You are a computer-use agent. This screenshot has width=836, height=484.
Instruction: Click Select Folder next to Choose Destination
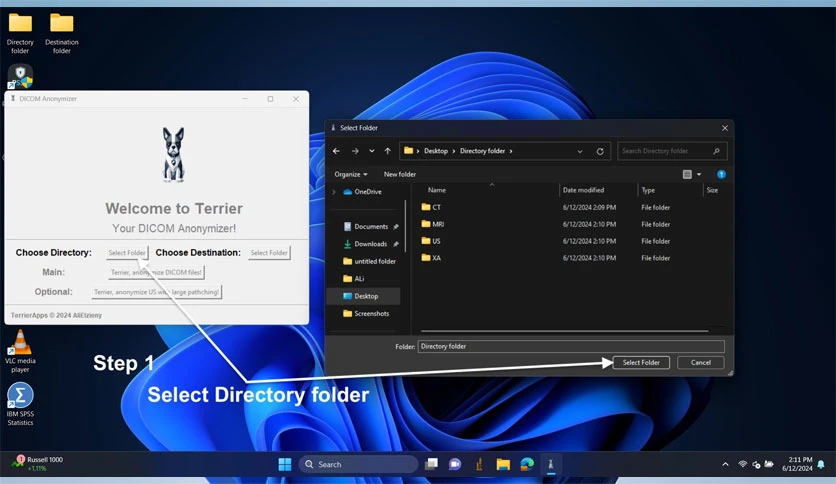[269, 253]
